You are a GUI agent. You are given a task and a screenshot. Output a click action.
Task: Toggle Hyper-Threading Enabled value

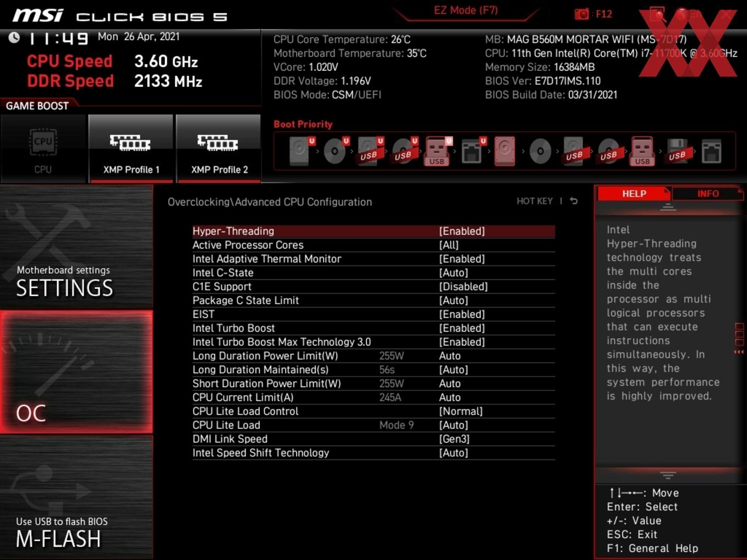tap(462, 231)
